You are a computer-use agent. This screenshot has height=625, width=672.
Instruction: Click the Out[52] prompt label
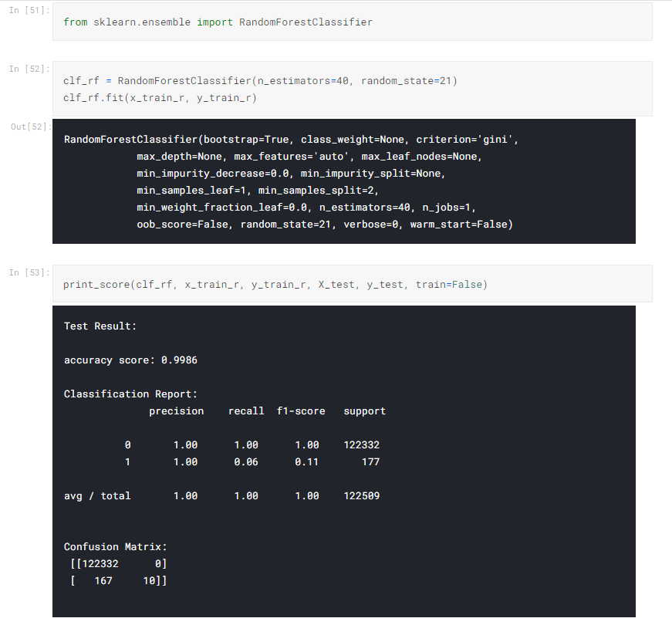click(x=31, y=127)
